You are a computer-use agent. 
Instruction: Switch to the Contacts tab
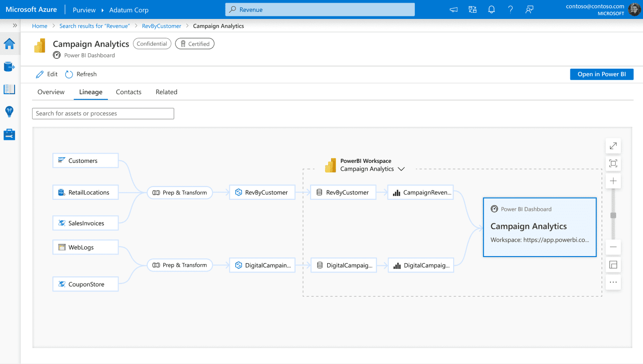128,92
